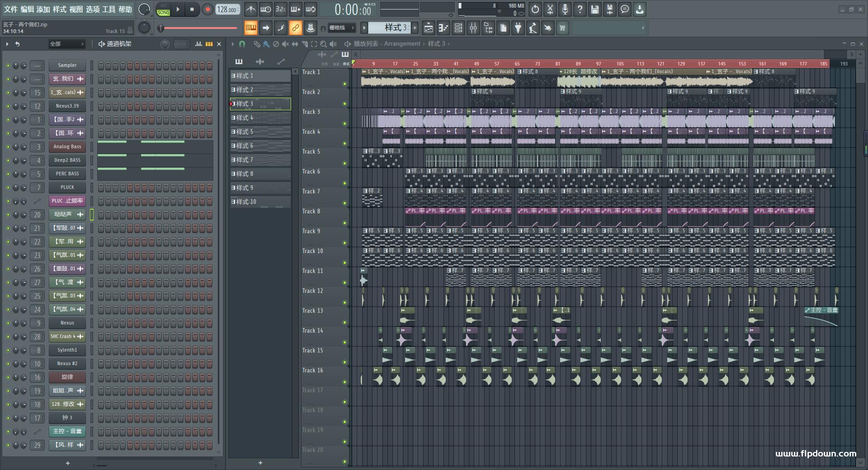Open the 全部 channel filter dropdown

67,44
